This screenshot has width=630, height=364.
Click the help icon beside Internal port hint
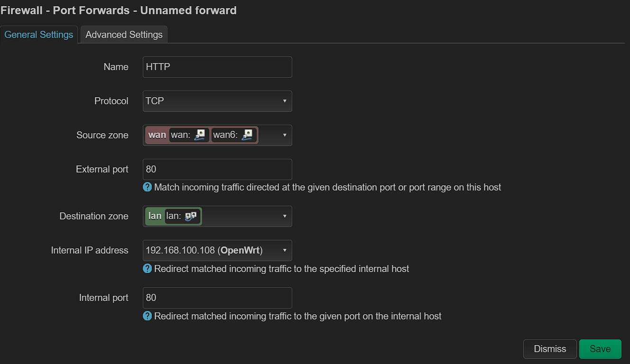tap(147, 316)
